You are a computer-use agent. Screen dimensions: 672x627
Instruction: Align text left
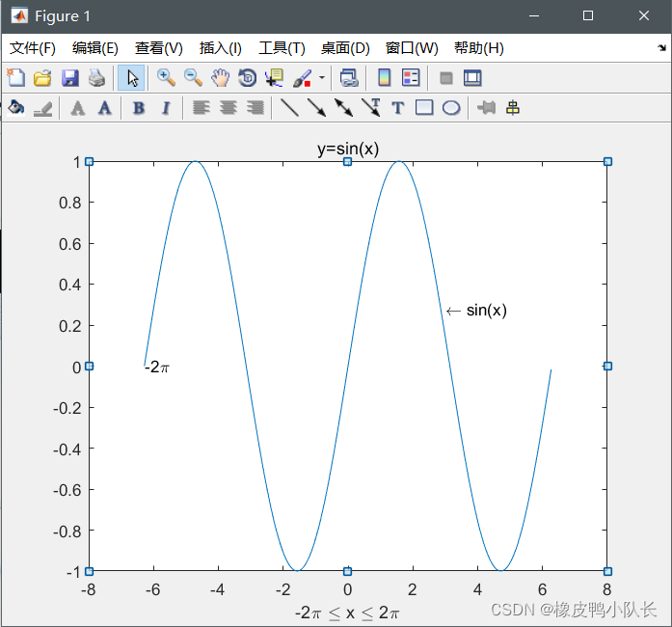pyautogui.click(x=201, y=108)
